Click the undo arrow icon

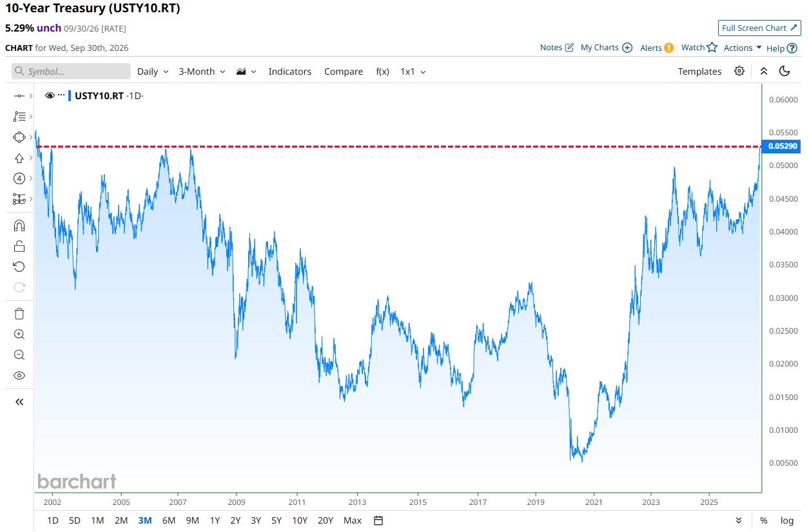pos(19,267)
